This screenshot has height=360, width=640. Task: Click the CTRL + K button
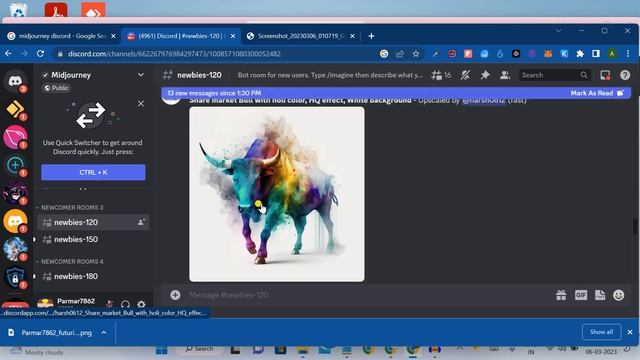(93, 172)
